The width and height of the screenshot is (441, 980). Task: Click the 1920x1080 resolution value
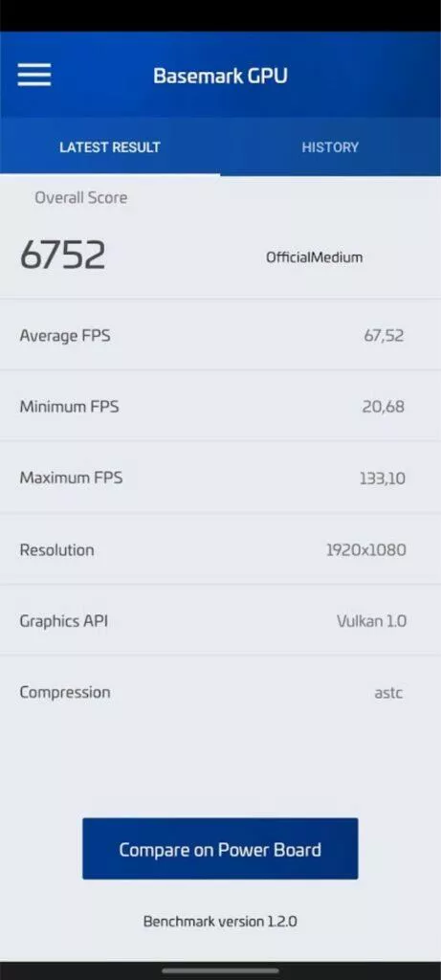click(x=366, y=550)
